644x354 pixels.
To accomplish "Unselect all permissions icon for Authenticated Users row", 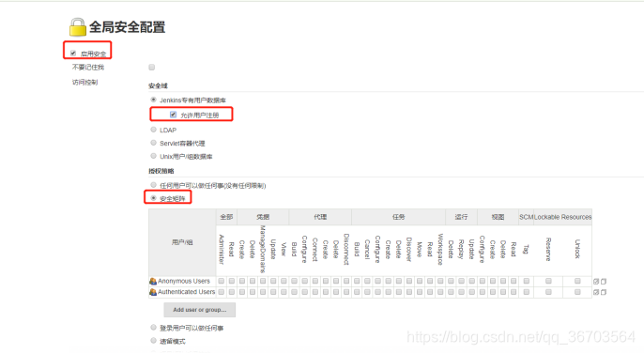I will tap(604, 292).
